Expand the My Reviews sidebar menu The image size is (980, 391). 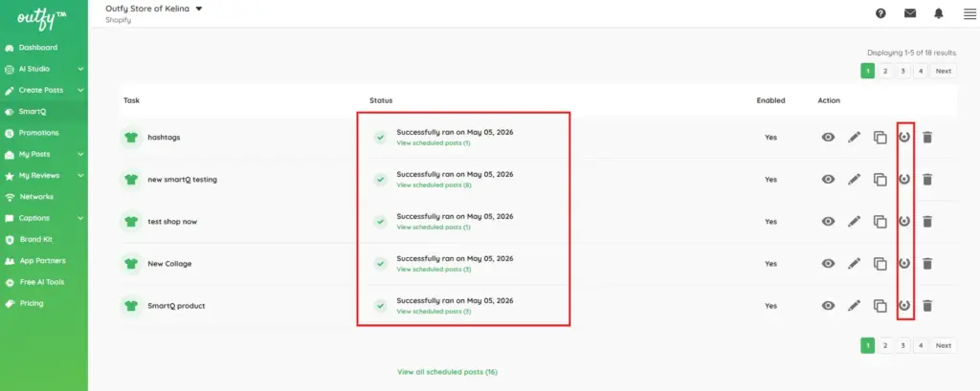click(x=80, y=176)
